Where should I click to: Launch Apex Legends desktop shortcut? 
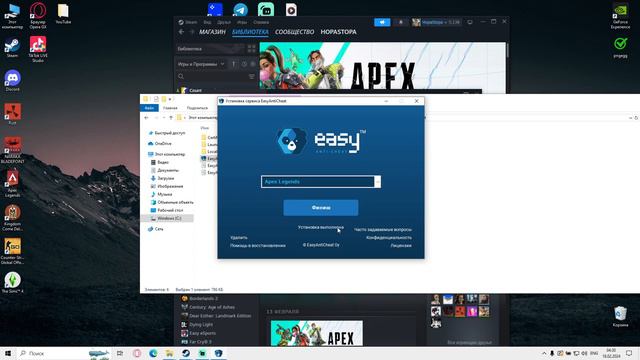point(12,184)
